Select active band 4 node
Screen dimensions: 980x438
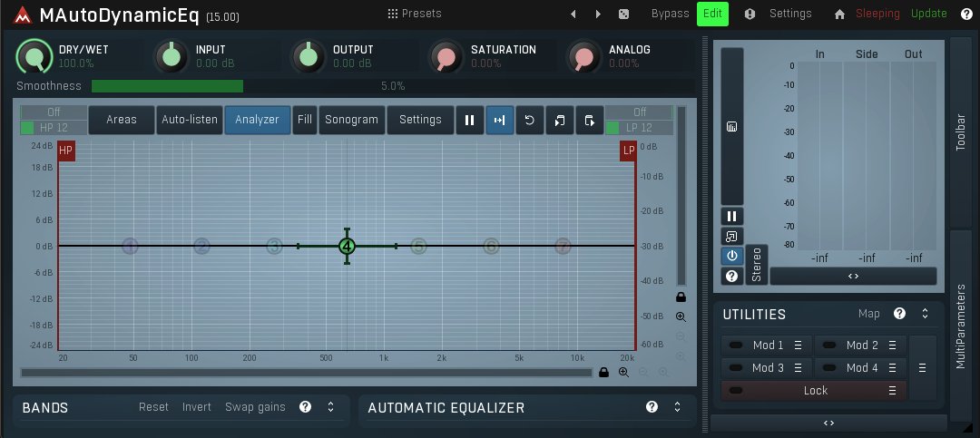347,246
